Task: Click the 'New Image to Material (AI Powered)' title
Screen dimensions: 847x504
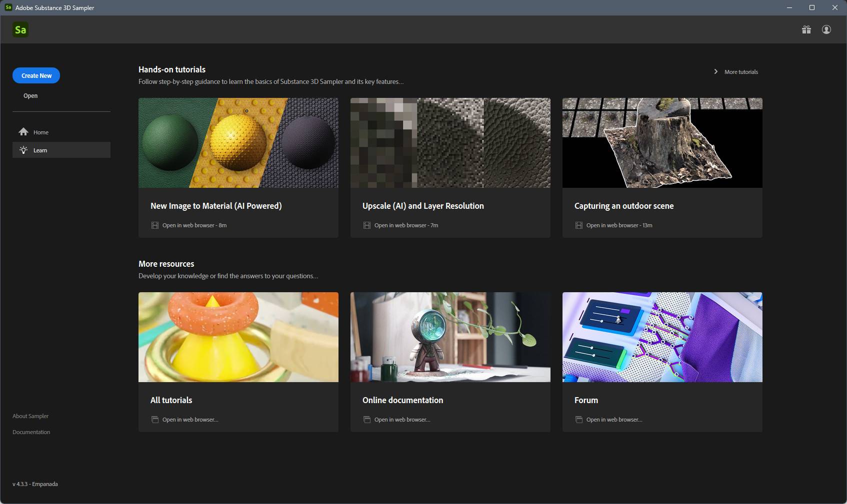Action: [216, 206]
